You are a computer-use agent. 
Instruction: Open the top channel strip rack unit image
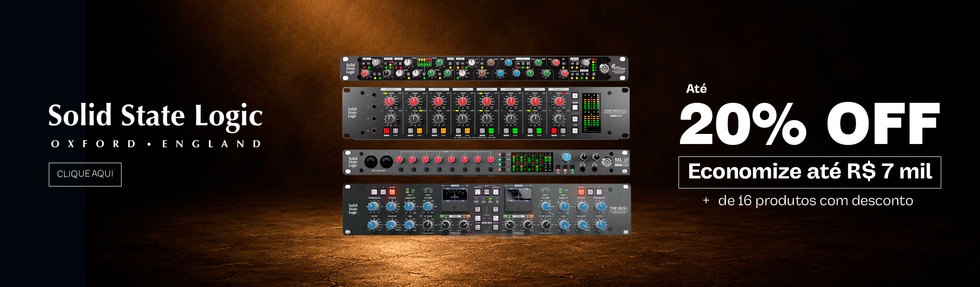tap(484, 68)
